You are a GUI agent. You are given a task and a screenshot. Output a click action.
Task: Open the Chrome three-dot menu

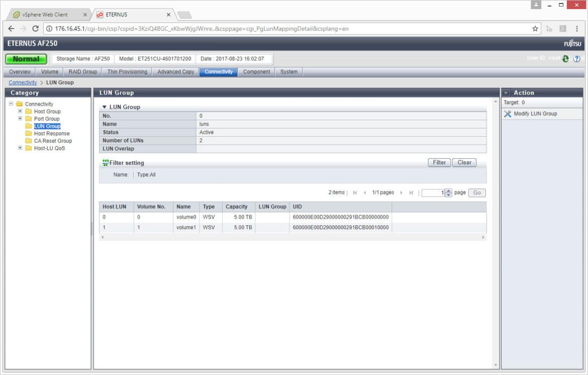tap(577, 29)
